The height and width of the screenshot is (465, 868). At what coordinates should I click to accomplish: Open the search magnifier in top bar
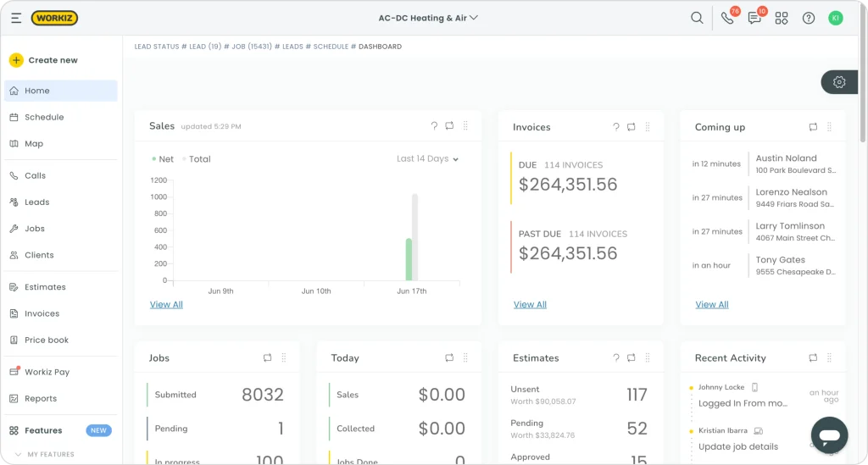point(697,18)
